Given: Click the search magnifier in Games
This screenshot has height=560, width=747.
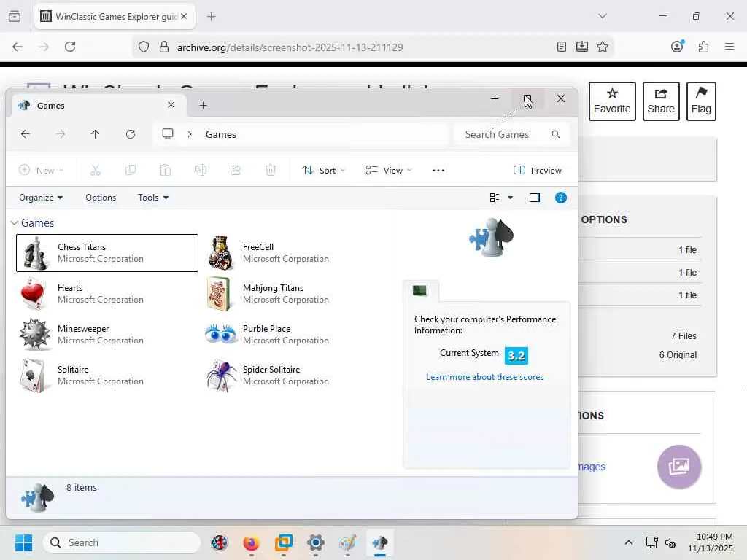Looking at the screenshot, I should 555,134.
